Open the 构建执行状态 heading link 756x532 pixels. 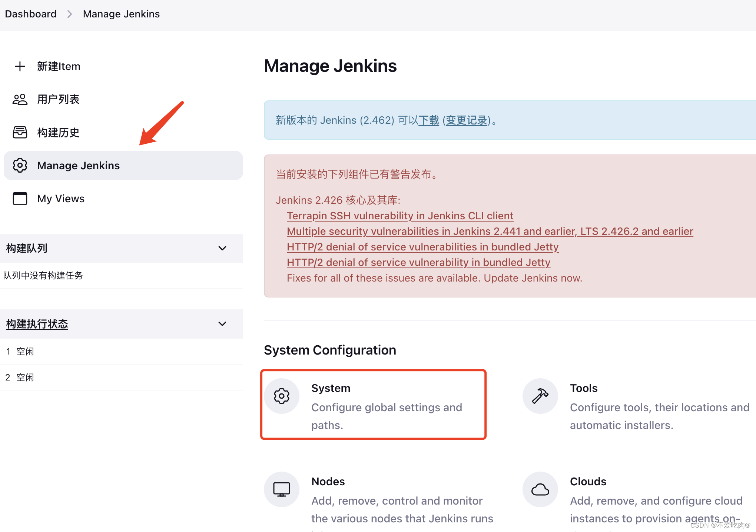[37, 324]
